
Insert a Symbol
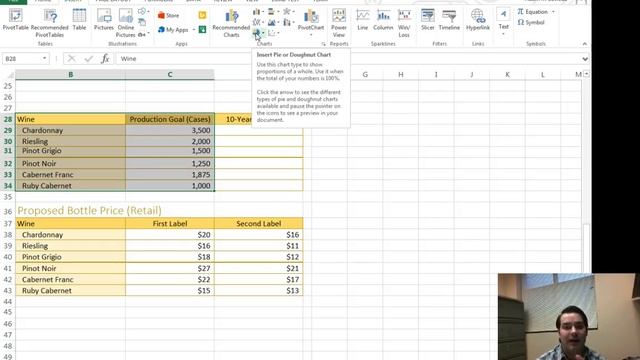(x=531, y=22)
